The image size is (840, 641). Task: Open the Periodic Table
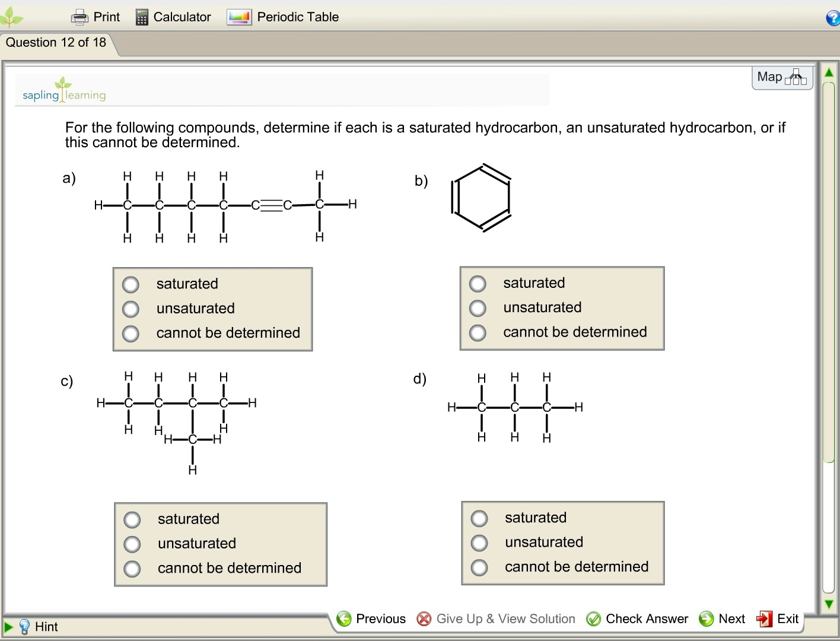click(x=238, y=17)
